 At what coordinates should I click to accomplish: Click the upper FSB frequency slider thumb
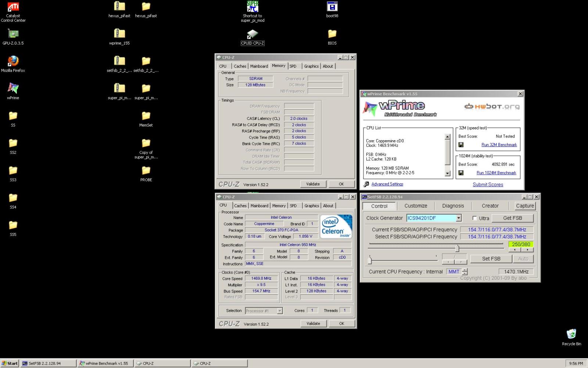coord(457,248)
